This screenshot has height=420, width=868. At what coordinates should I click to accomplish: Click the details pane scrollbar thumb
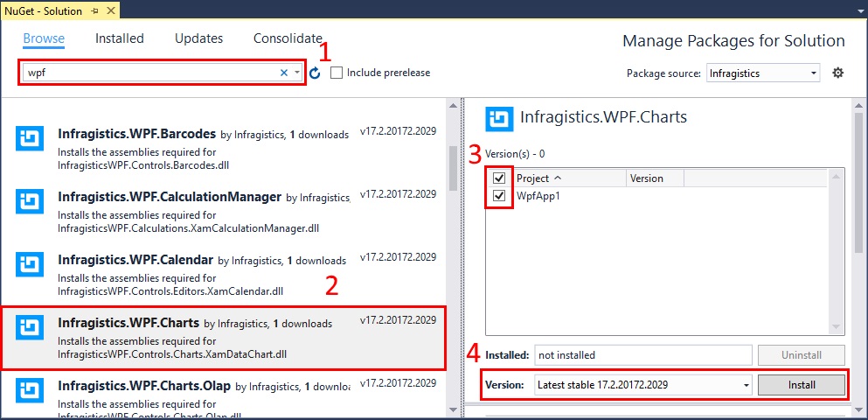point(858,182)
